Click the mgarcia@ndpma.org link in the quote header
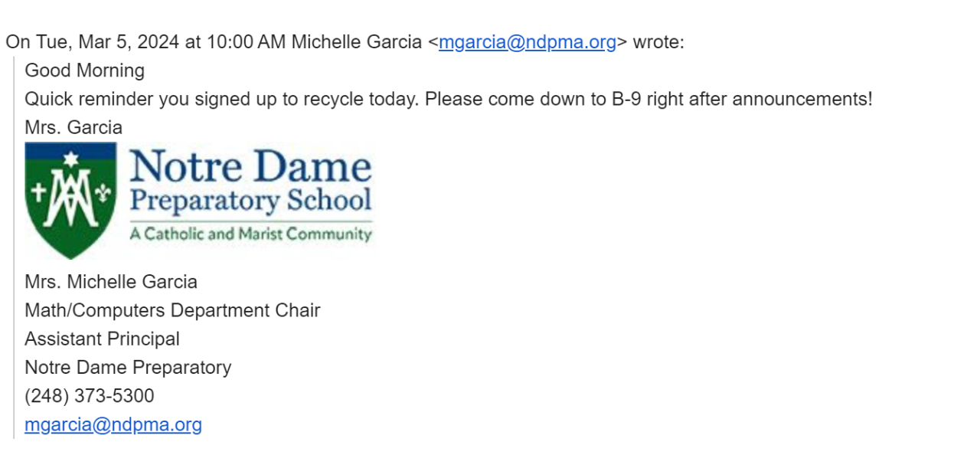The height and width of the screenshot is (455, 980). tap(527, 42)
